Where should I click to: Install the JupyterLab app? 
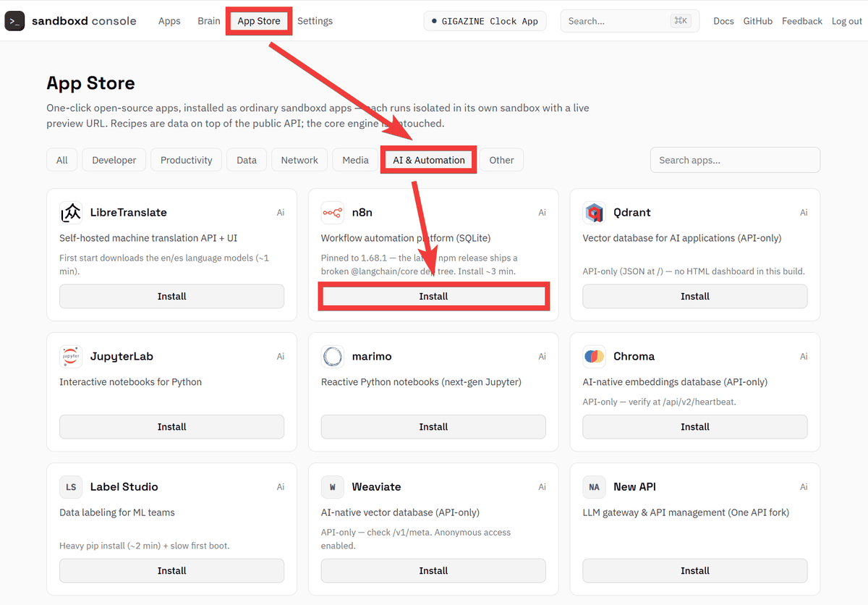click(171, 427)
